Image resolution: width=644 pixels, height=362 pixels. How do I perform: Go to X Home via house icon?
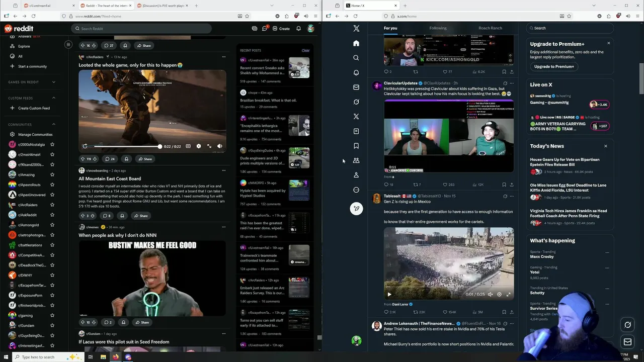(356, 43)
